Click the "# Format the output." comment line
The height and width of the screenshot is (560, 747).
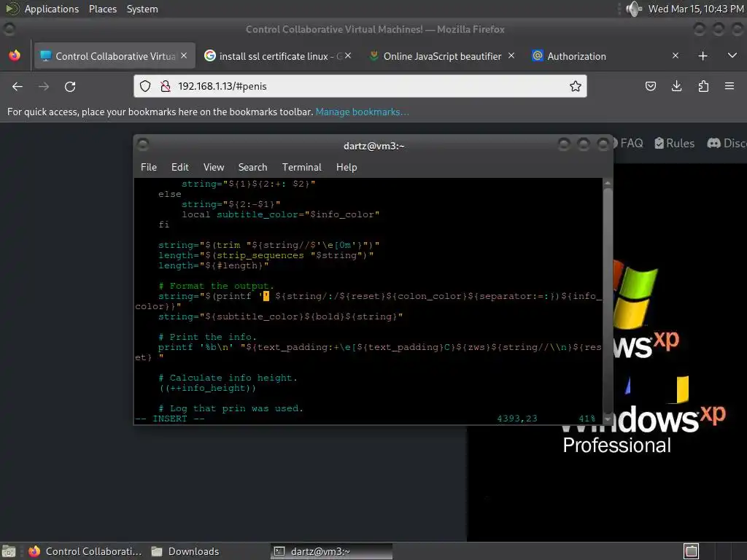tap(216, 286)
